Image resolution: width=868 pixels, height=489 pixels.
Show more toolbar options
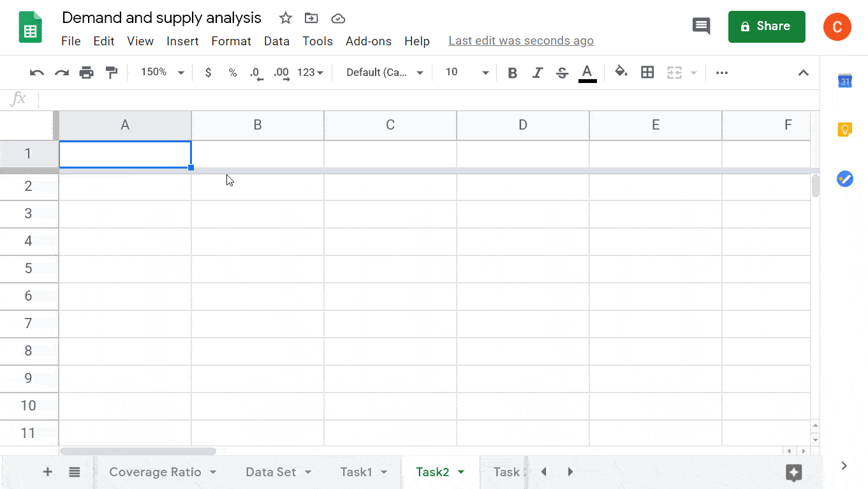pos(722,73)
